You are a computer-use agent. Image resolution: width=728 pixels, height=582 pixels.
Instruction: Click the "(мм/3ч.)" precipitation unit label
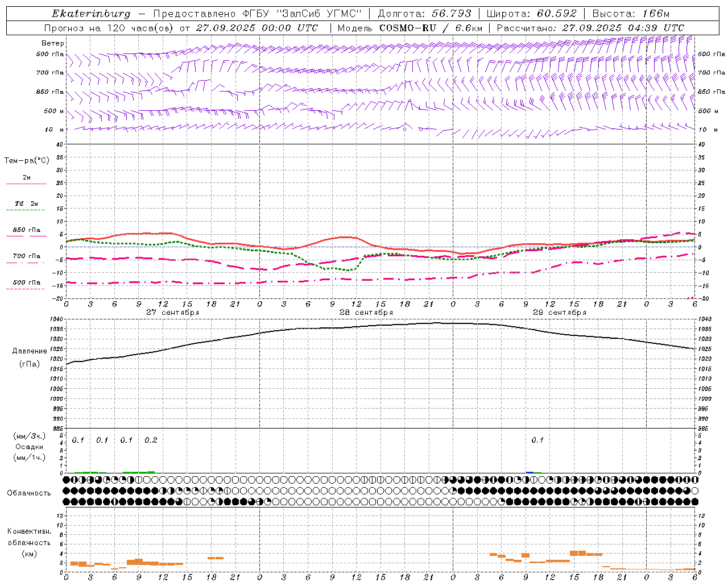pyautogui.click(x=30, y=436)
